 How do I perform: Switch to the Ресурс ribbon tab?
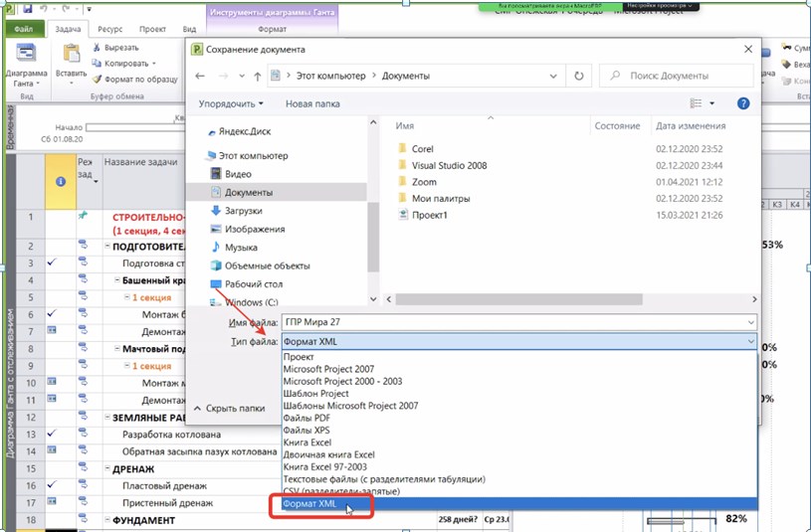click(x=110, y=30)
